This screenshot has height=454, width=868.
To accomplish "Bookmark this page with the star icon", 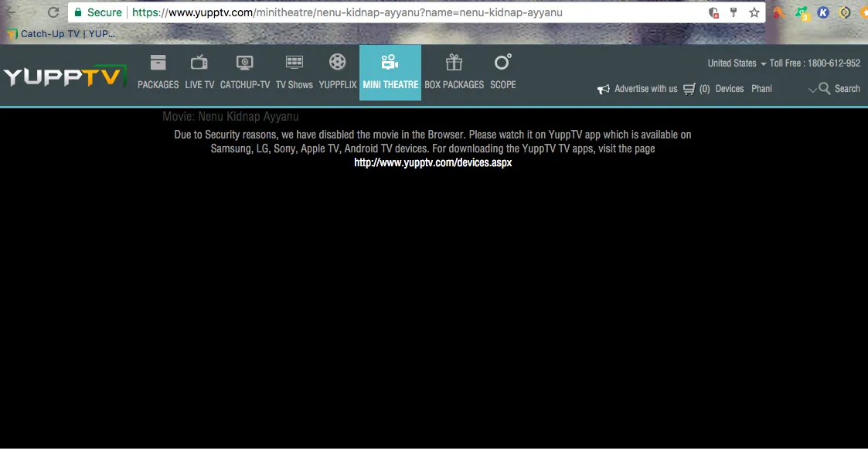I will [754, 12].
